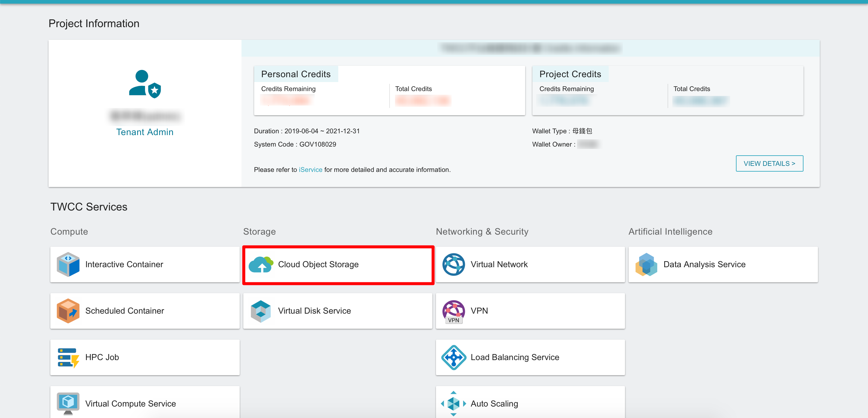The width and height of the screenshot is (868, 418).
Task: Click the VIEW DETAILS button
Action: coord(769,163)
